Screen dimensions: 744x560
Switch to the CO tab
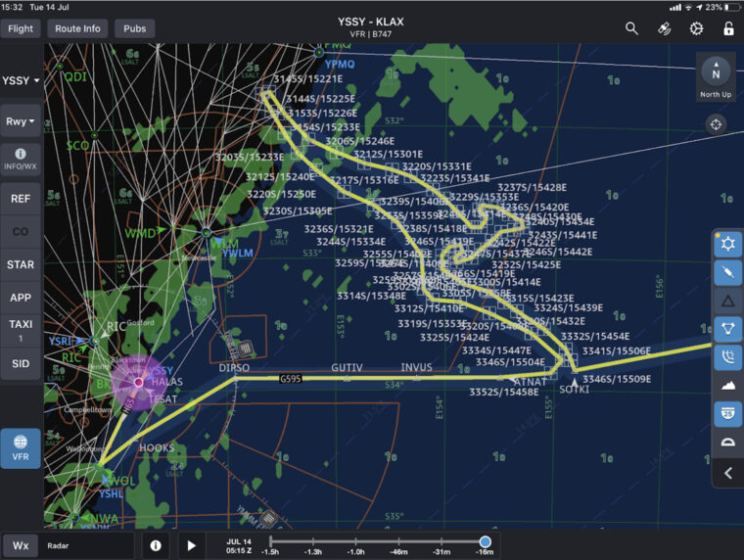(21, 232)
